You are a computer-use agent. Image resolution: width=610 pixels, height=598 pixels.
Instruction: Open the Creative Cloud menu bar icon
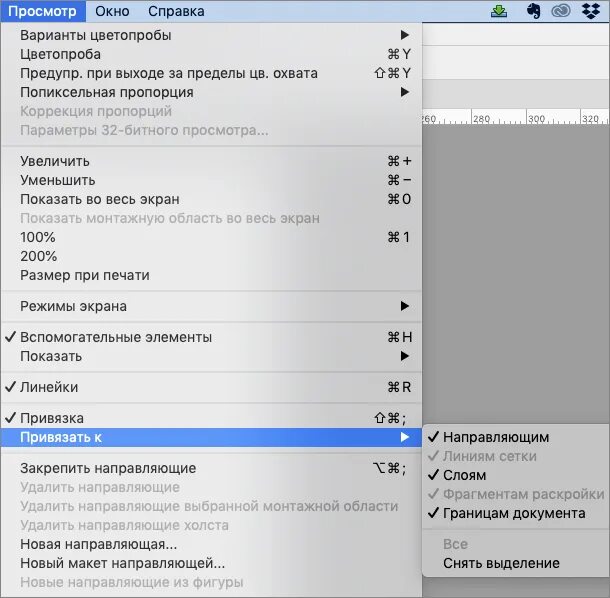click(x=561, y=11)
